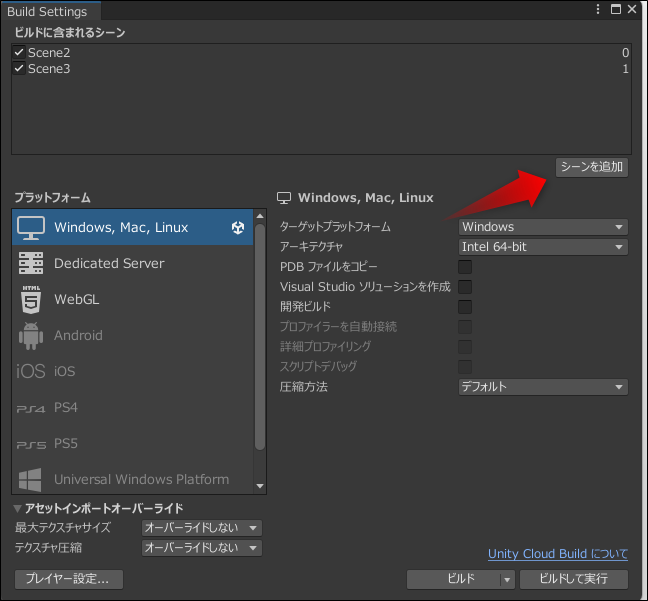Select Universal Windows Platform entry
The image size is (648, 601).
click(x=132, y=479)
